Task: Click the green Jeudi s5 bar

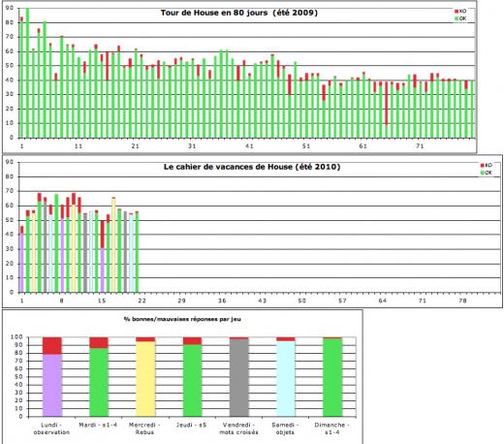Action: 192,380
